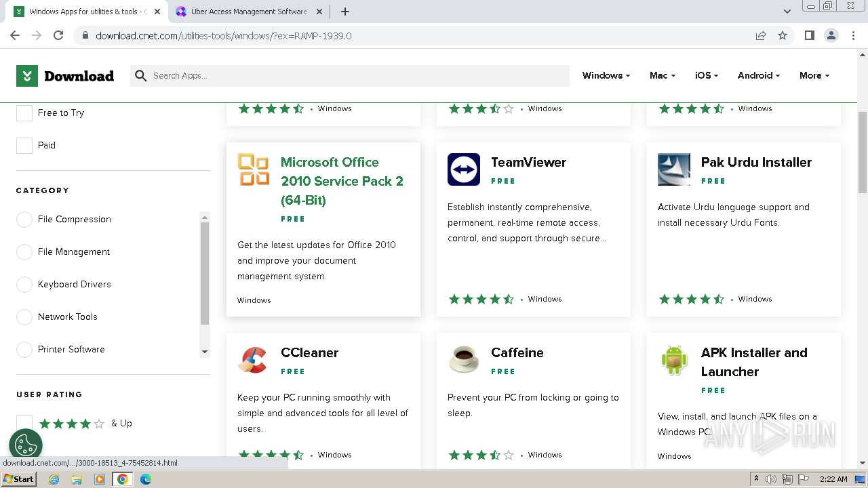Show hidden system tray icons
This screenshot has height=488, width=868.
756,479
